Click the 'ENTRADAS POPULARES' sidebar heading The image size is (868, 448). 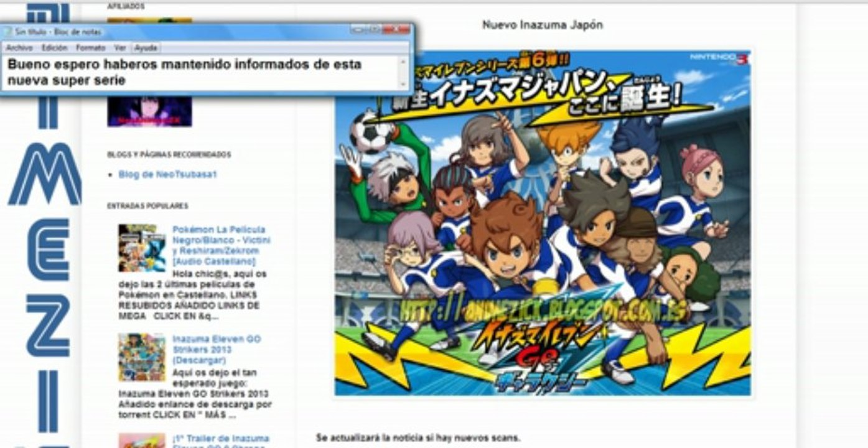click(x=147, y=206)
